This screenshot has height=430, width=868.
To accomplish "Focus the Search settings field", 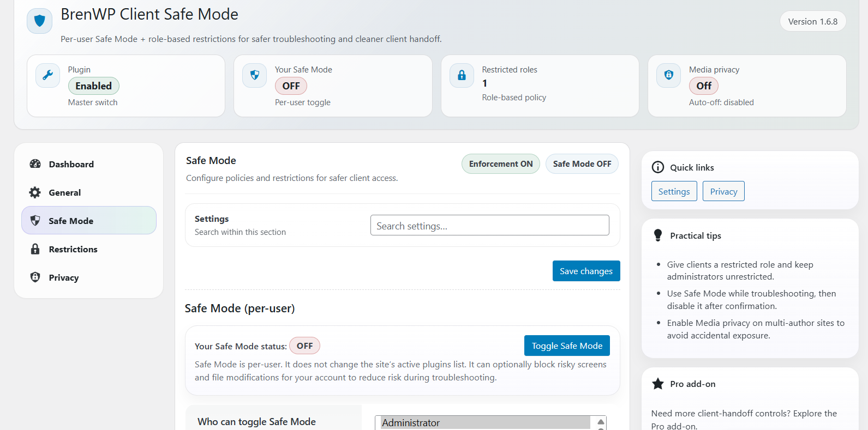I will pos(489,226).
